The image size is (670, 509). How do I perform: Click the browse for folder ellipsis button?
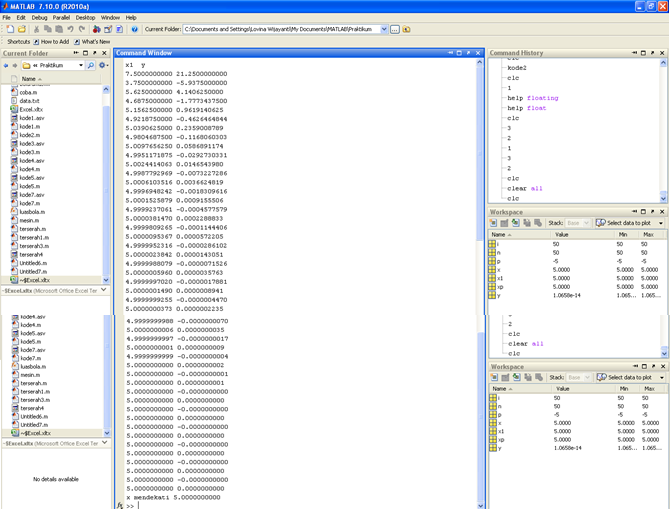pyautogui.click(x=395, y=29)
